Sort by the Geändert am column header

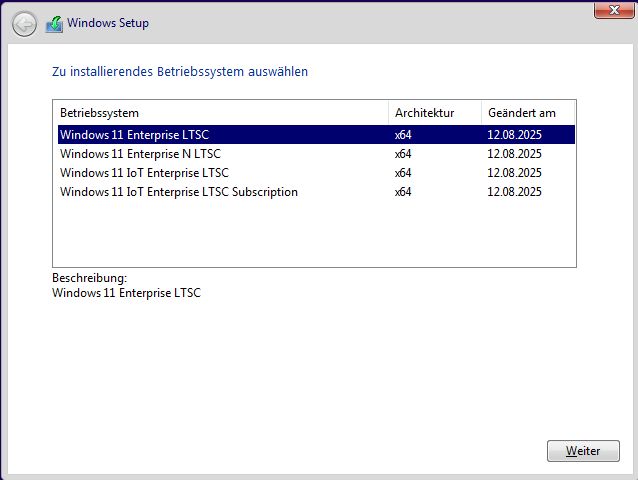coord(528,113)
